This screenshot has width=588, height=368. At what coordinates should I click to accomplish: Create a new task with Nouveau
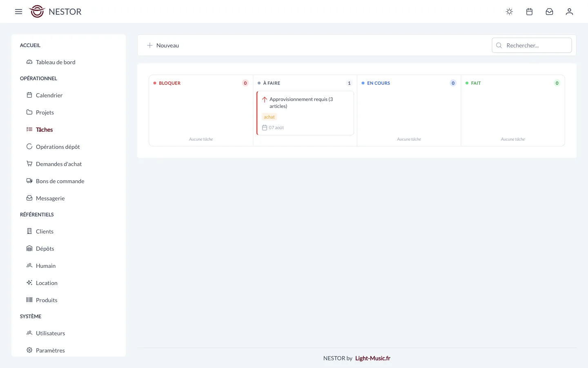point(163,45)
